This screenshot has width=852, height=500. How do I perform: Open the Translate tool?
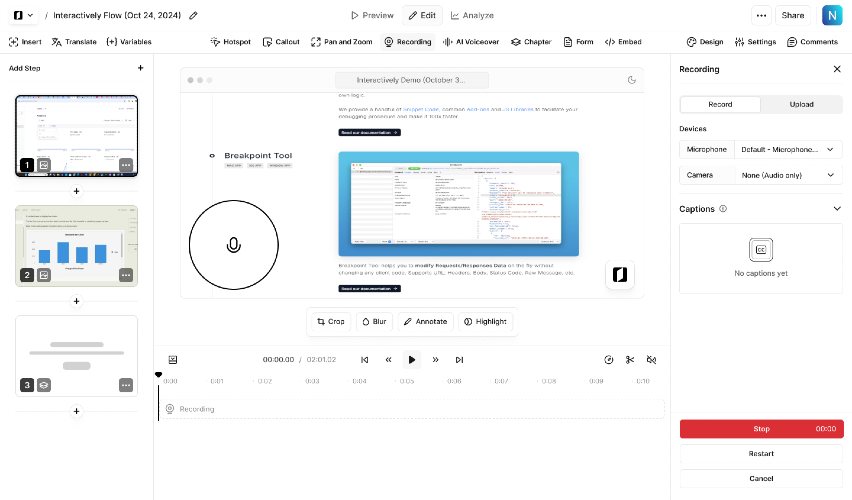(x=74, y=42)
